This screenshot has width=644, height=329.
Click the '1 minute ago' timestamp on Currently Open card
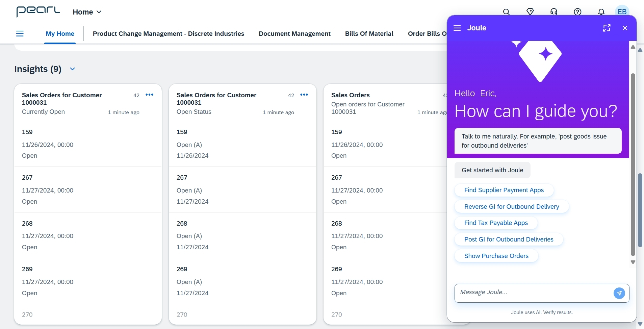[x=124, y=112]
